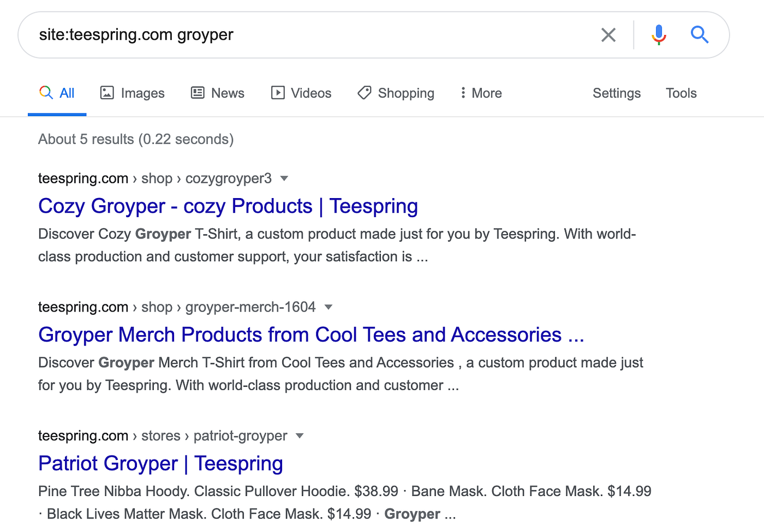
Task: Expand the groyper-merch-1604 result dropdown arrow
Action: coord(329,307)
